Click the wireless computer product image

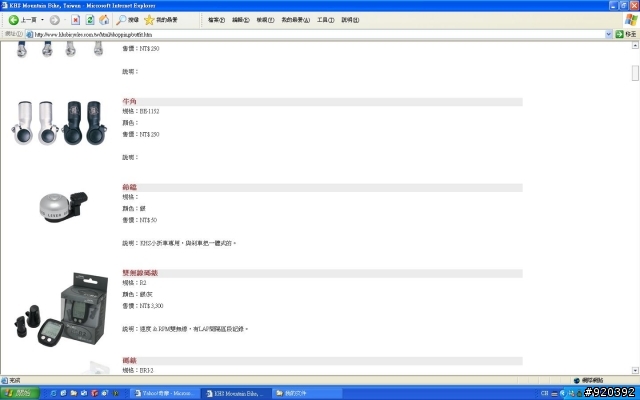[61, 309]
